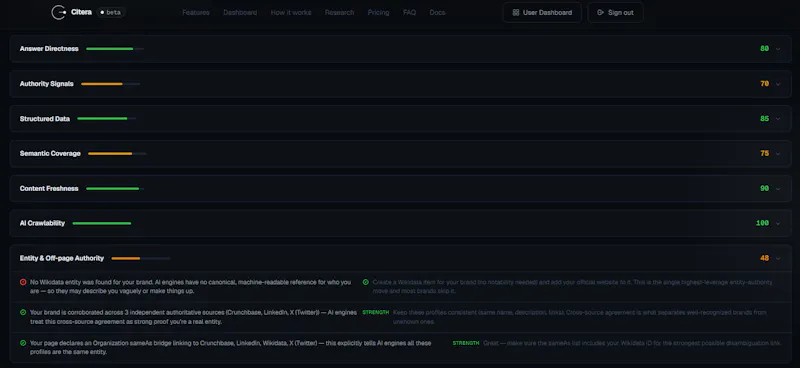Click STRENGTH tag beside Keep these profiles consistent
Screen dimensions: 800x368
click(x=376, y=312)
